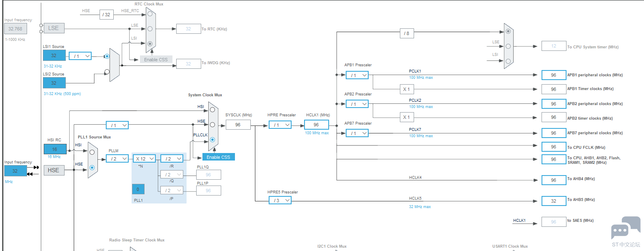Image resolution: width=644 pixels, height=251 pixels.
Task: Choose LSI2 source radio in LSI mux
Action: click(107, 71)
